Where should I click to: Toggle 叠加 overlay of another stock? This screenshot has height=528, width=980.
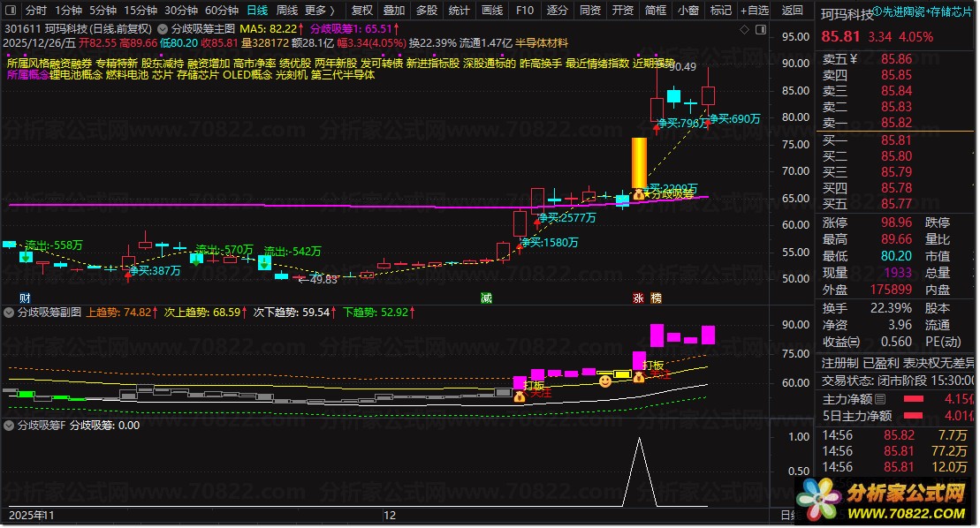394,10
